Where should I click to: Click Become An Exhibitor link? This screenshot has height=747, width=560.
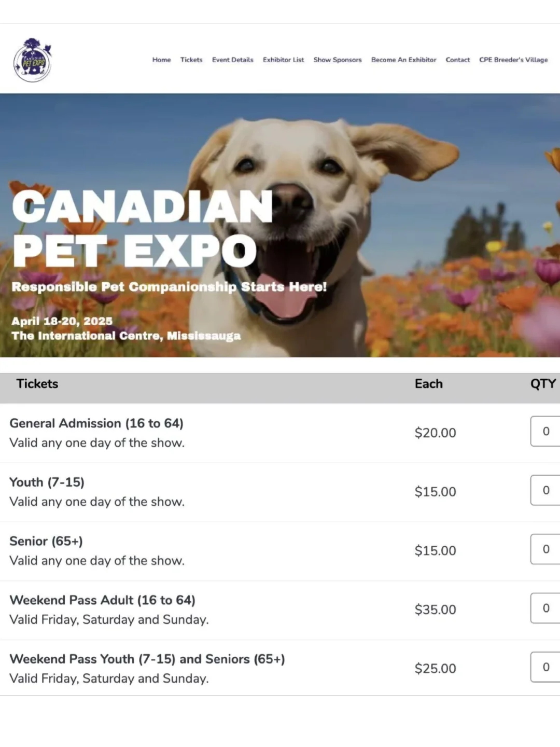[403, 60]
